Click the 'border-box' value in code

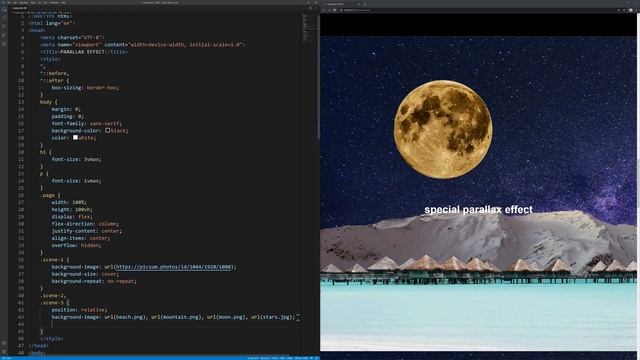[101, 88]
